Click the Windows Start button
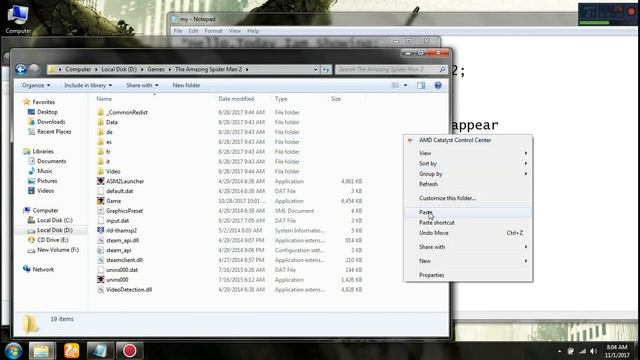The width and height of the screenshot is (640, 360). tap(13, 351)
